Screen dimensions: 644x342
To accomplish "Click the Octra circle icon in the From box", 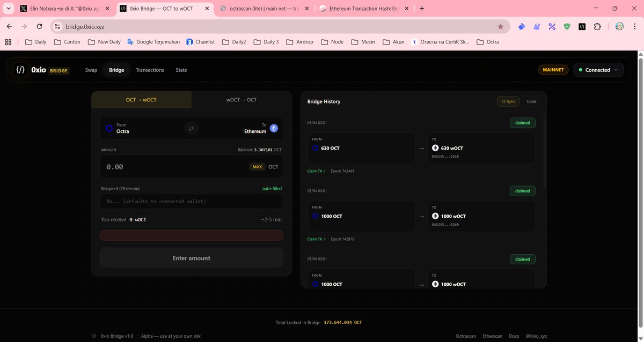I will click(109, 128).
